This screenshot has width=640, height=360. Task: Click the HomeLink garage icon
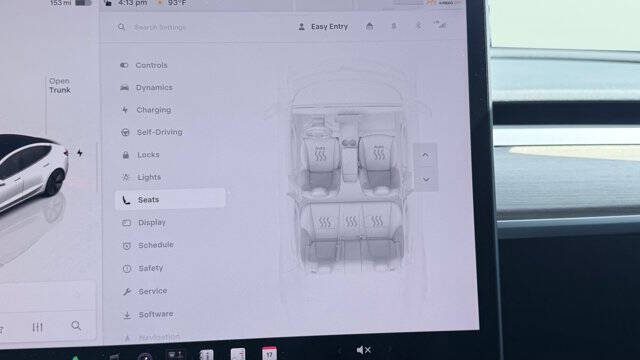click(x=369, y=26)
